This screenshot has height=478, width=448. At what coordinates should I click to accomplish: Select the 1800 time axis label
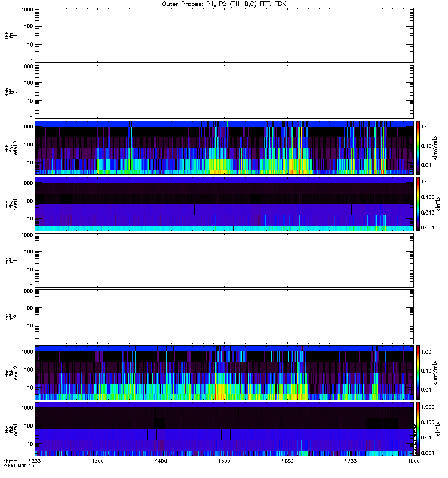(x=413, y=461)
